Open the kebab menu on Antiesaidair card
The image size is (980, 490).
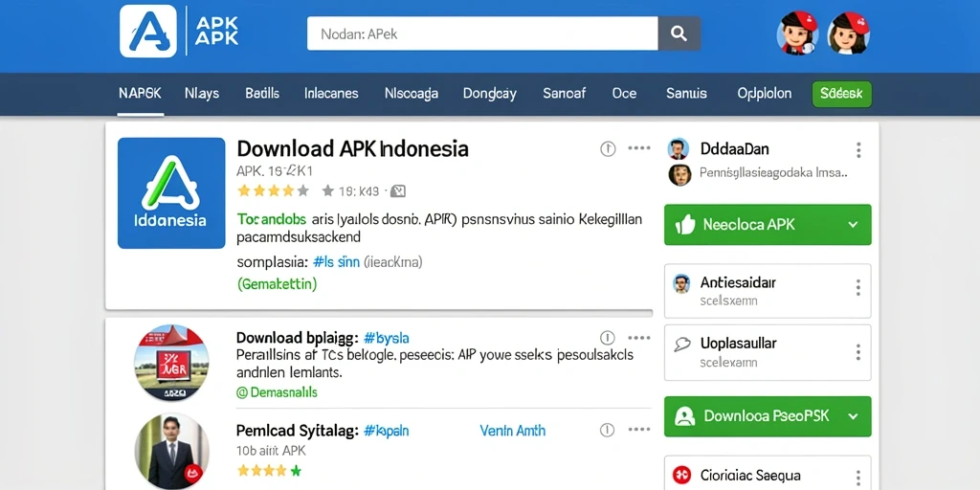[x=858, y=287]
